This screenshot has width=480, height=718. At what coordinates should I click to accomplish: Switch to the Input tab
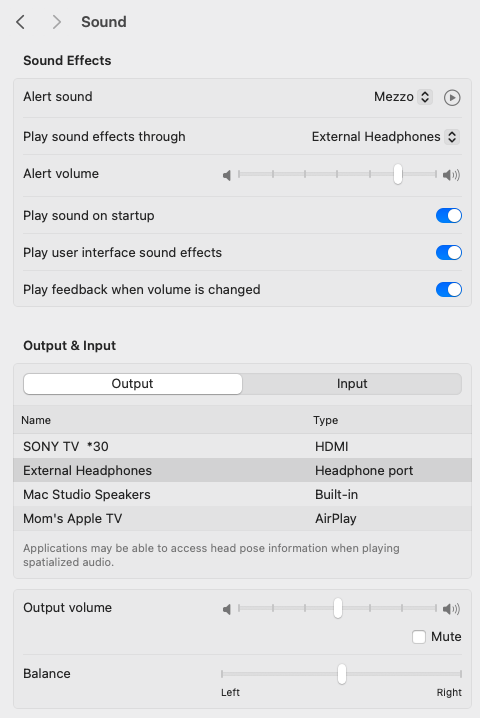[352, 384]
